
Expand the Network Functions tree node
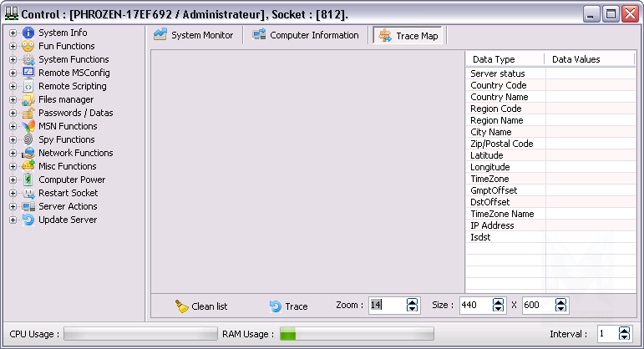[x=13, y=153]
